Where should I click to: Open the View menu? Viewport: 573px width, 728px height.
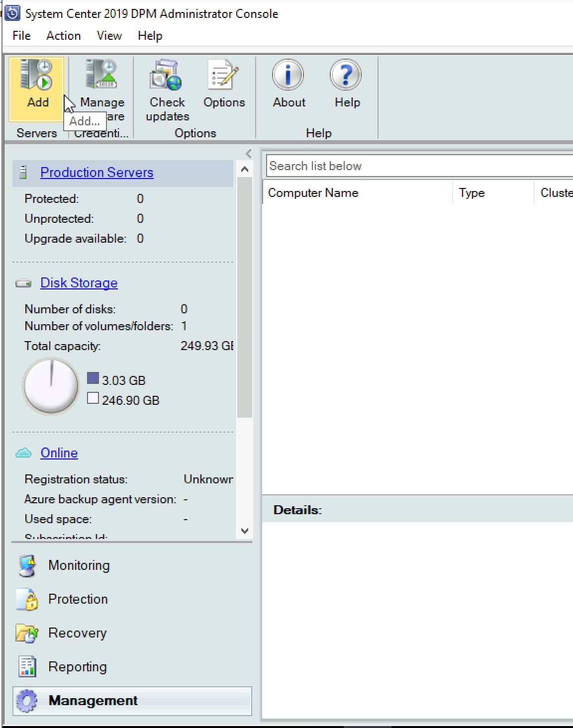coord(109,36)
